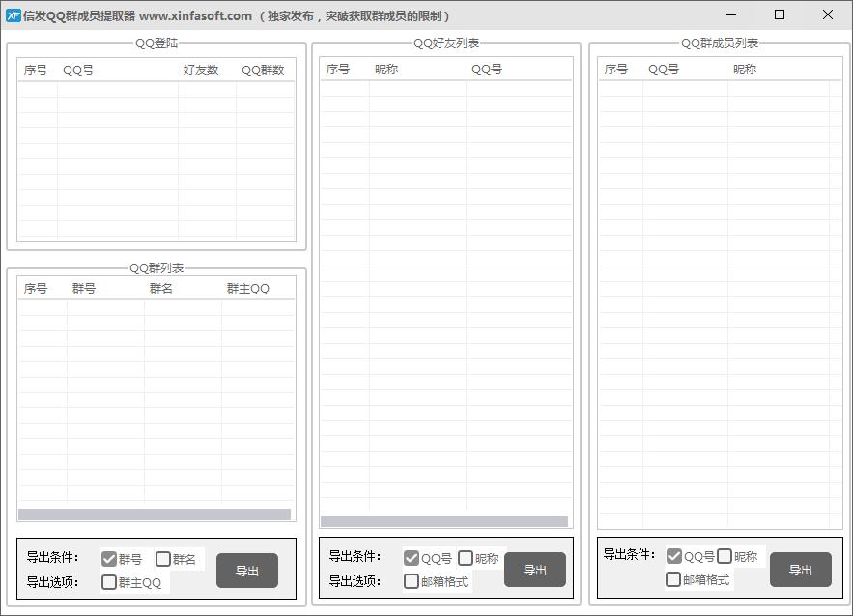Enable 群名 checkbox in group export conditions
Viewport: 853px width, 616px height.
[162, 559]
